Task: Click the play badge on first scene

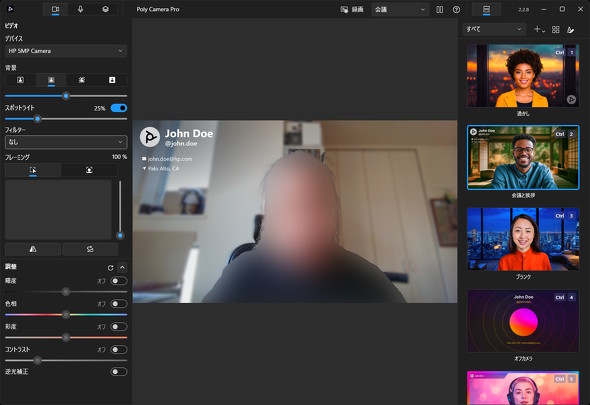Action: 571,99
